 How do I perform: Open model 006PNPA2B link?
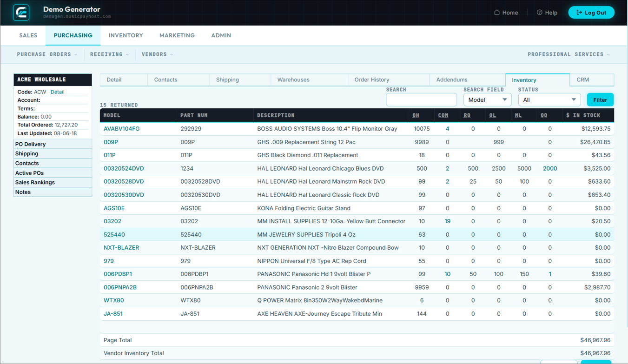(120, 287)
